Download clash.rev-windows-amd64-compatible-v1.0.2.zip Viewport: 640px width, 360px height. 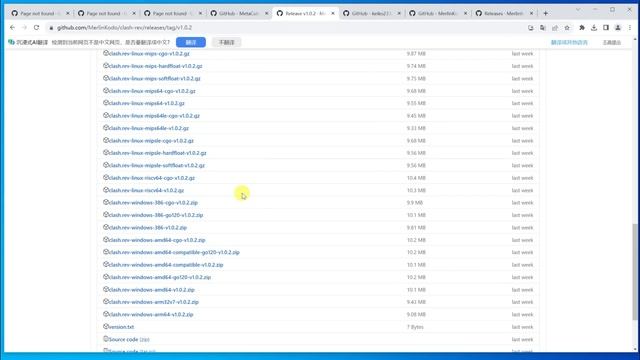point(166,265)
